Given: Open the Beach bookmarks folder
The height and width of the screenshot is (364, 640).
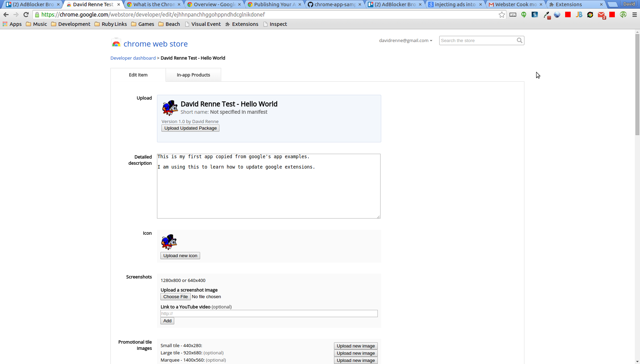Looking at the screenshot, I should click(169, 24).
